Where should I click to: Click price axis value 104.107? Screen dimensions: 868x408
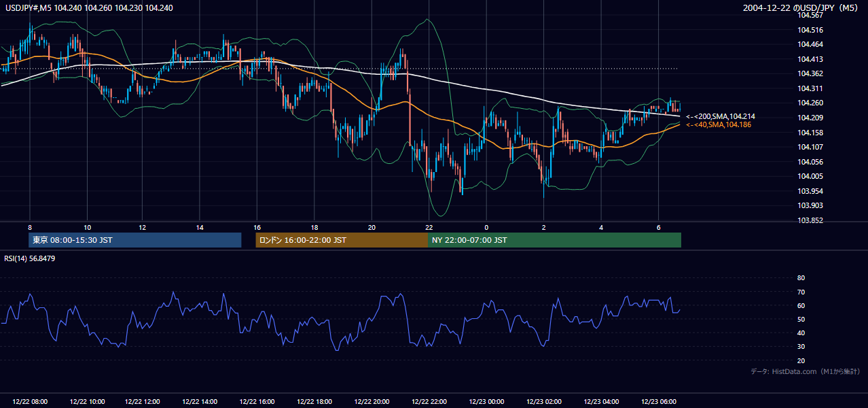(811, 147)
